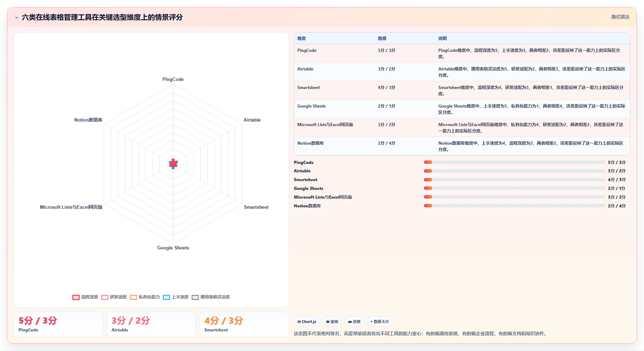This screenshot has height=351, width=644.
Task: Click the 2分 / 1分 value beside Google Sheets bar
Action: (x=617, y=188)
